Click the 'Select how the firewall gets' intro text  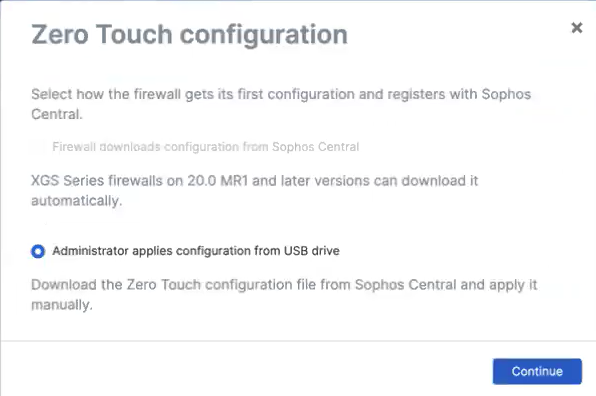tap(281, 104)
